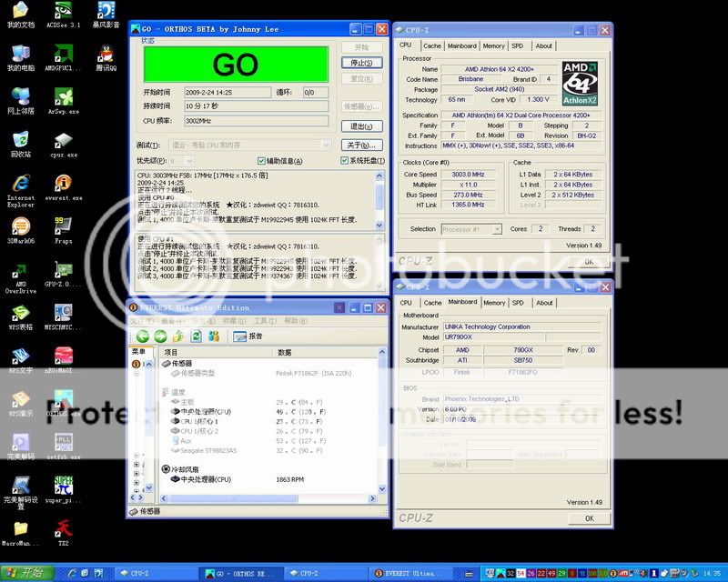Launch ACDSee 3.1 from the desktop
Image resolution: width=728 pixels, height=582 pixels.
(x=63, y=13)
